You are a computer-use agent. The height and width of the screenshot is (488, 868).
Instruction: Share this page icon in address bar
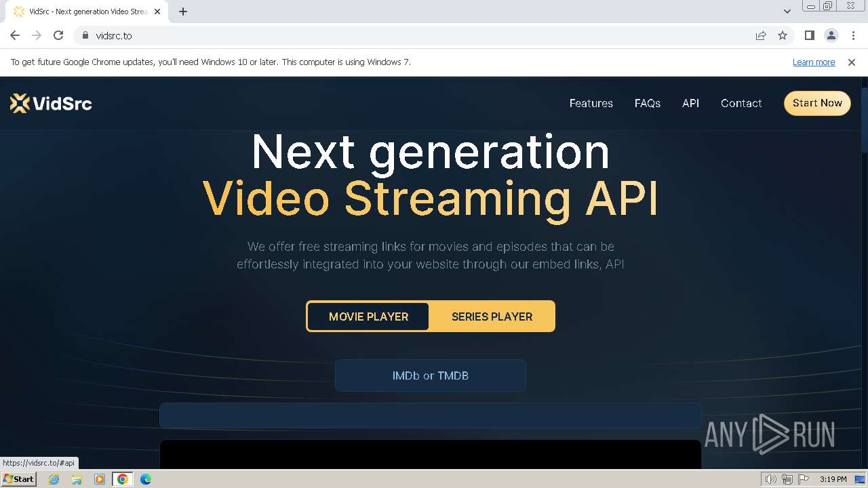pos(761,35)
